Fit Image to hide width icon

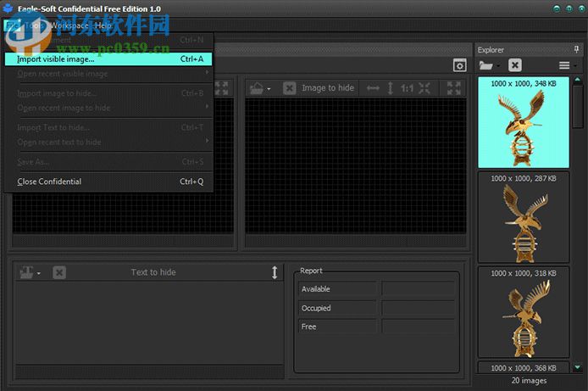[x=373, y=88]
